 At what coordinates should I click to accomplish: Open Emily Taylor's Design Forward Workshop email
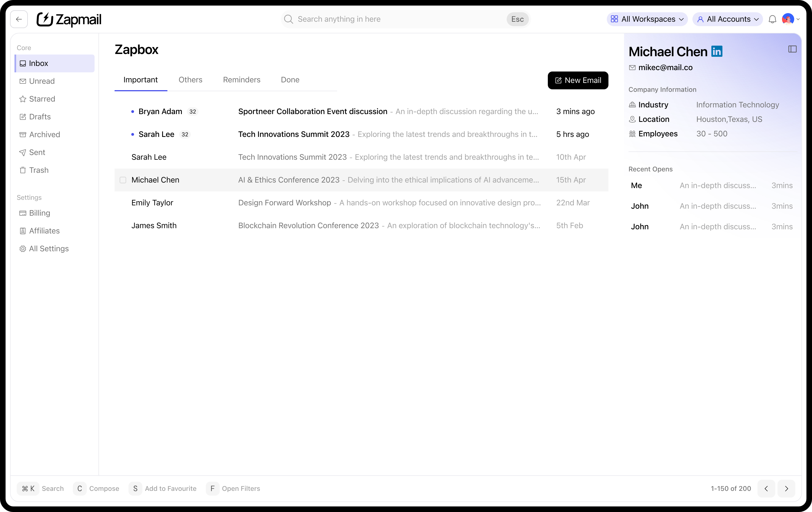(x=362, y=203)
